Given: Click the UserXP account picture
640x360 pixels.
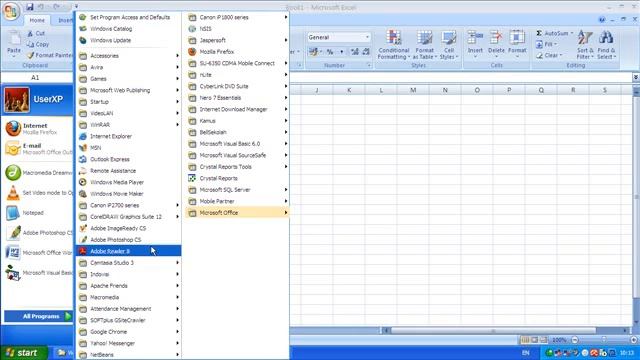Looking at the screenshot, I should click(x=17, y=100).
